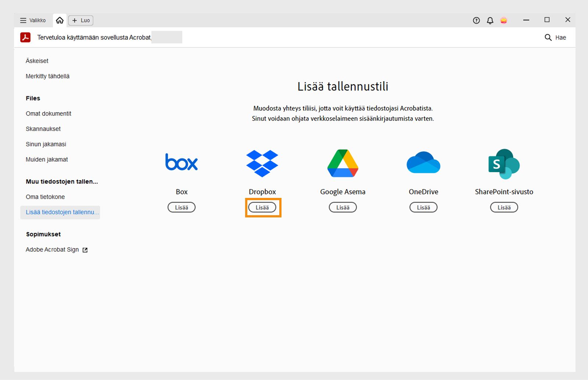588x380 pixels.
Task: Switch to the home tab with house icon
Action: [x=60, y=21]
